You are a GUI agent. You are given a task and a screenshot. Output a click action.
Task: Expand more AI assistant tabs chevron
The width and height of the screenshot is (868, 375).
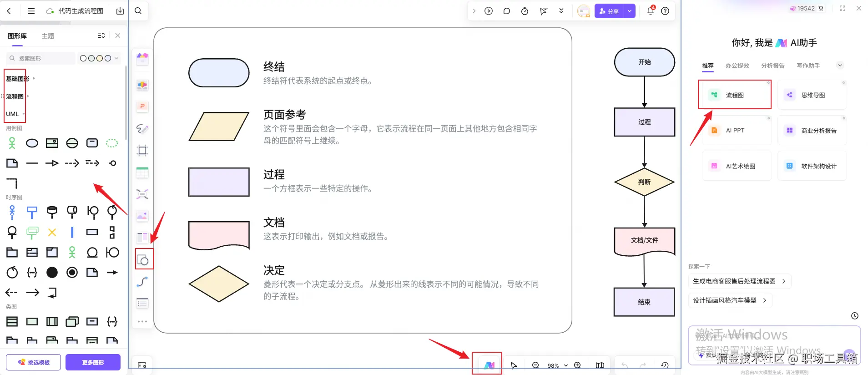pyautogui.click(x=840, y=65)
